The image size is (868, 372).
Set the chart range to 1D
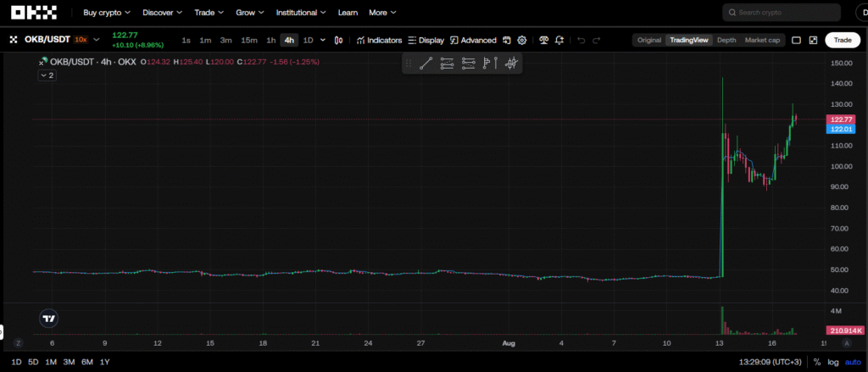tap(17, 362)
